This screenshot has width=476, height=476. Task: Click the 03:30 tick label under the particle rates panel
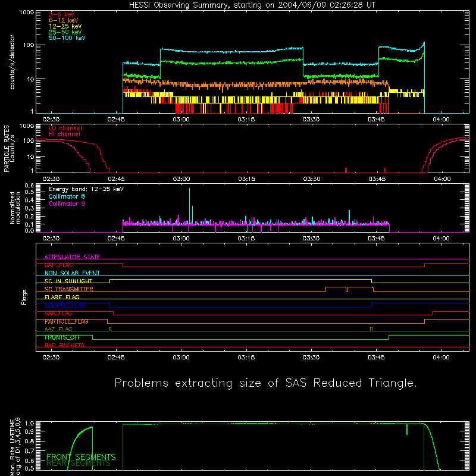[x=312, y=179]
